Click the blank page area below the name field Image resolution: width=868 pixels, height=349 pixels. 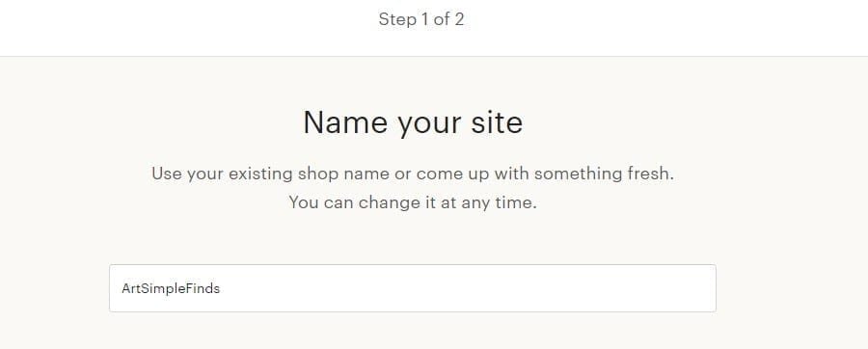pos(413,332)
